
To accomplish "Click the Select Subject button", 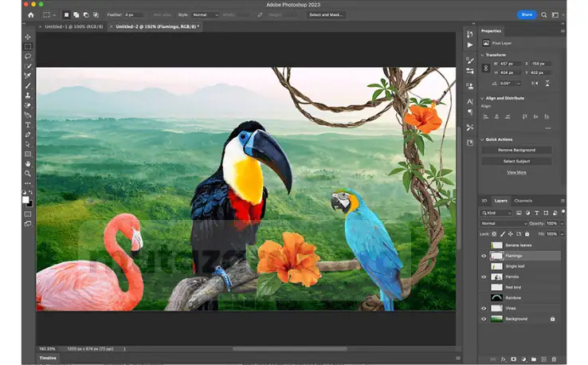I will (517, 161).
